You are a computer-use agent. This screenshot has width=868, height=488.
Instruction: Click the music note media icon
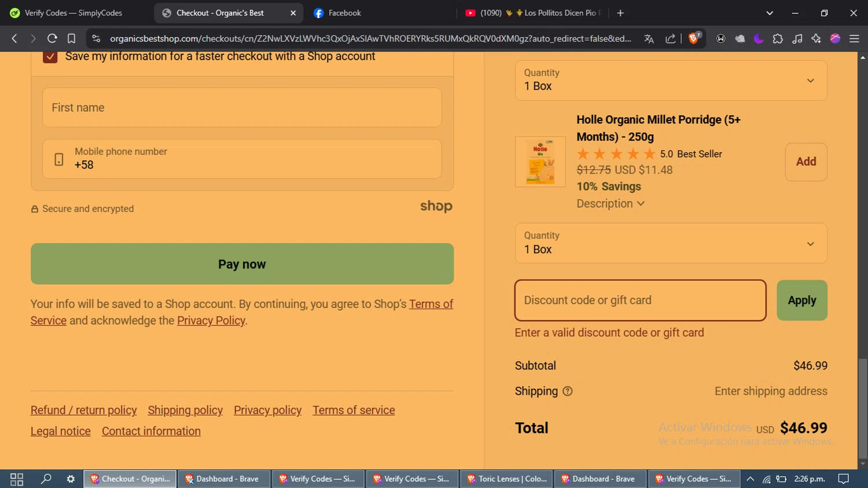coord(797,39)
